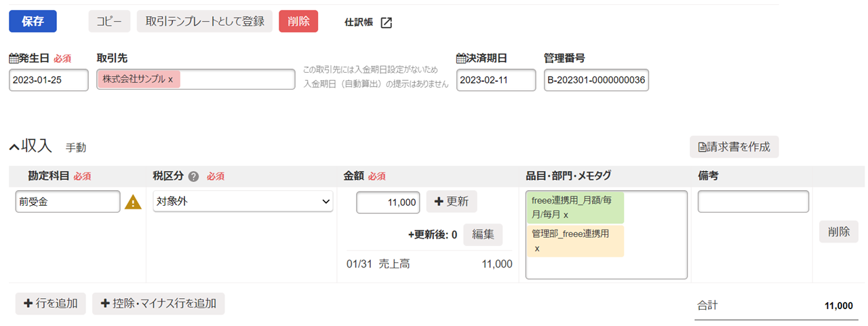
Task: Click 取引テンプレートとして登録 button
Action: click(205, 21)
